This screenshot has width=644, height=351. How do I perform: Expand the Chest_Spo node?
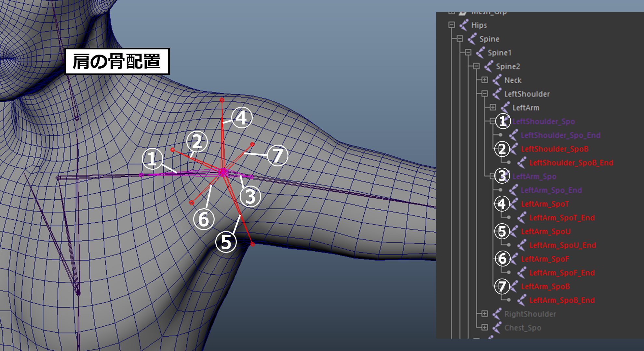coord(484,327)
